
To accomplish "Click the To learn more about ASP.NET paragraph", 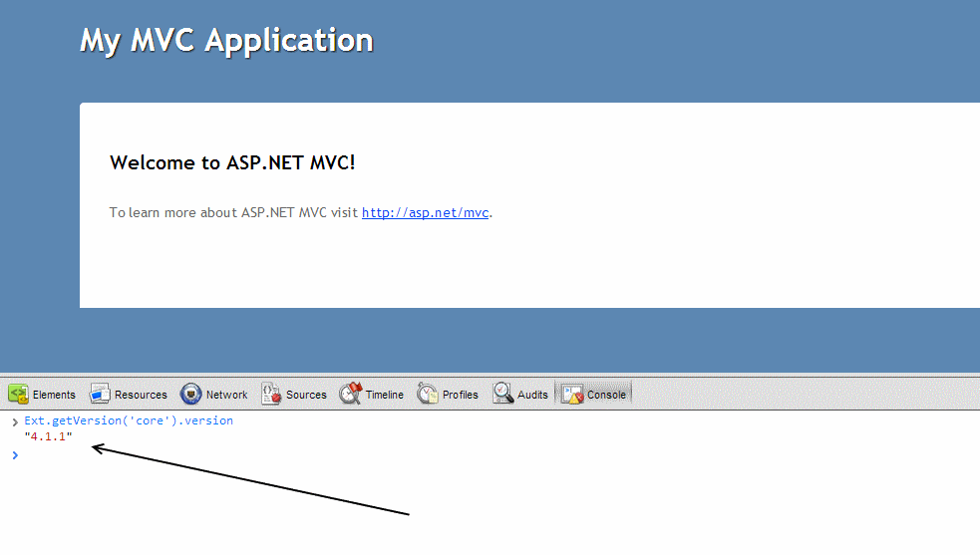I will [x=301, y=212].
